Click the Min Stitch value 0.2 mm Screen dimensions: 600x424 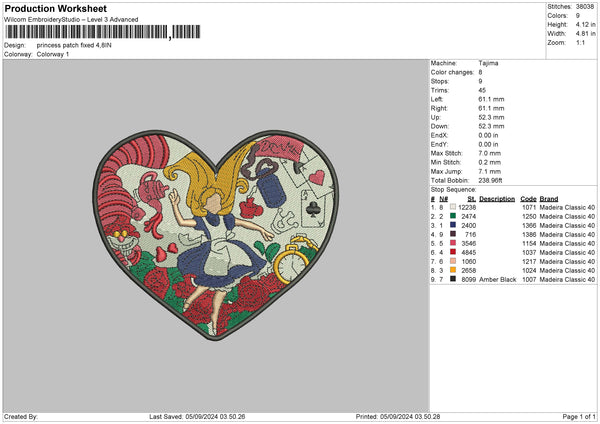489,162
